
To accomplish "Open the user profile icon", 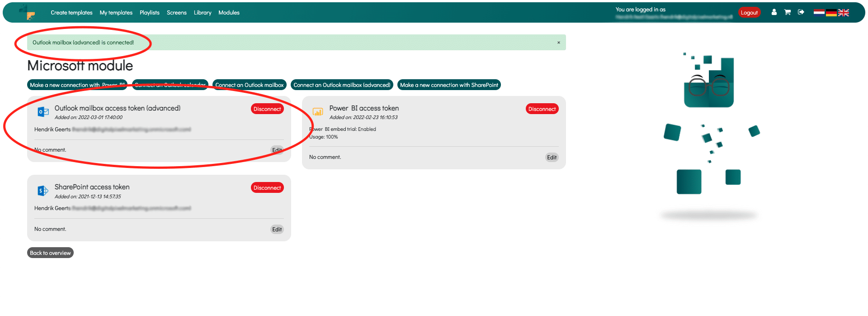I will [774, 12].
